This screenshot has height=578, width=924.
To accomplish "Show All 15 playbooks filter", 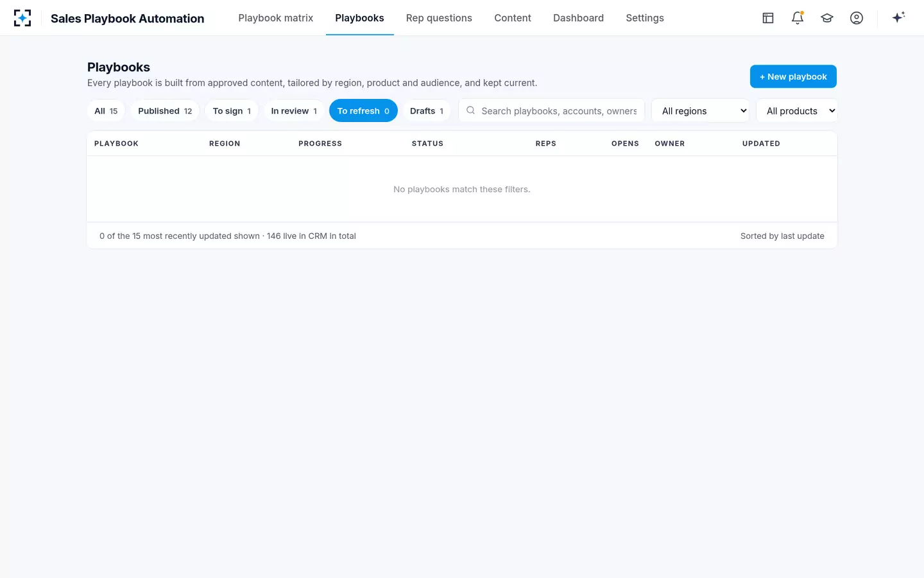I will (106, 110).
